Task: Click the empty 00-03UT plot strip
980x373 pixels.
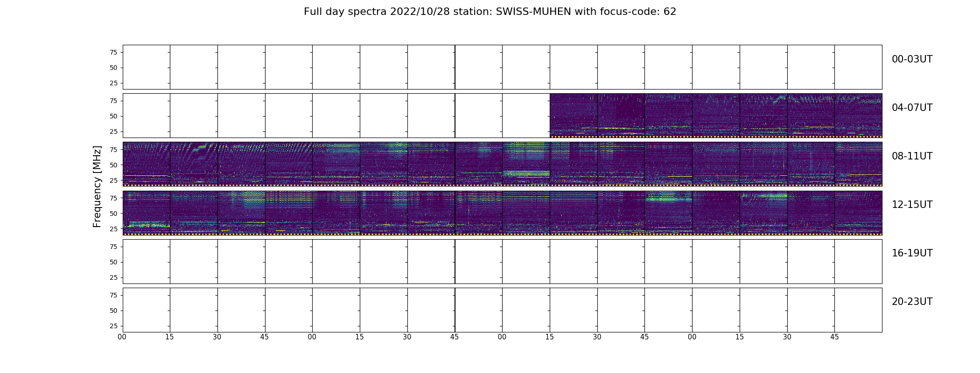Action: click(x=502, y=67)
